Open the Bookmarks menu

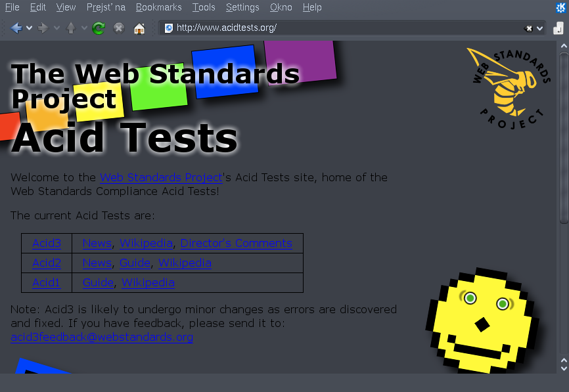158,7
